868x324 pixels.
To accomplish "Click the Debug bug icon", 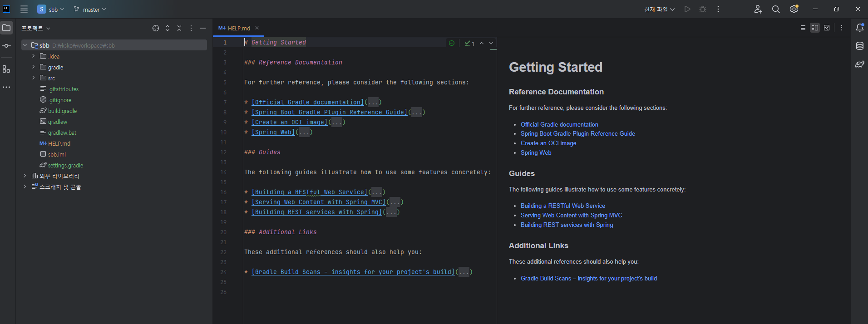I will [703, 9].
